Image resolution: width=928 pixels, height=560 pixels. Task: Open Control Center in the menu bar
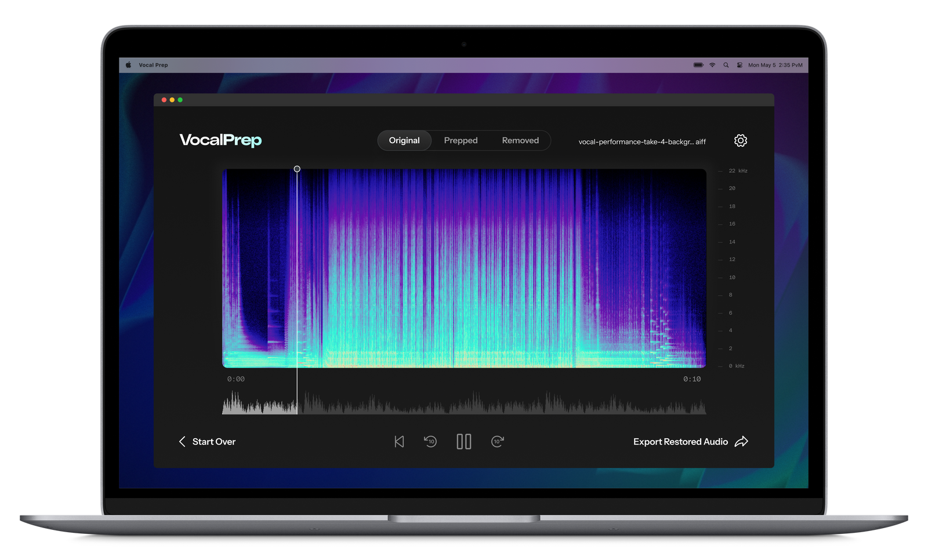[x=739, y=65]
